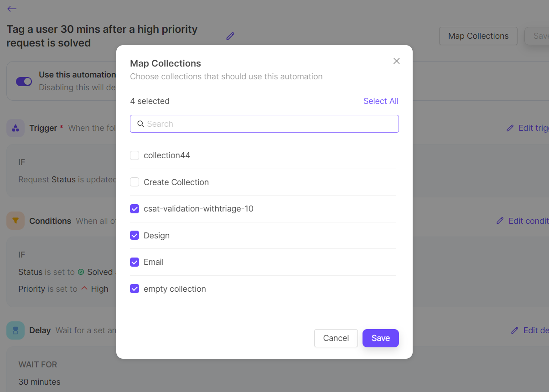Screen dimensions: 549x392
Task: Click the Edit trigger pencil icon
Action: point(510,128)
